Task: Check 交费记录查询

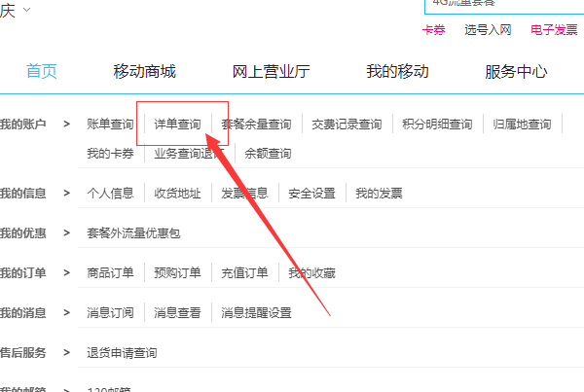Action: [x=347, y=125]
